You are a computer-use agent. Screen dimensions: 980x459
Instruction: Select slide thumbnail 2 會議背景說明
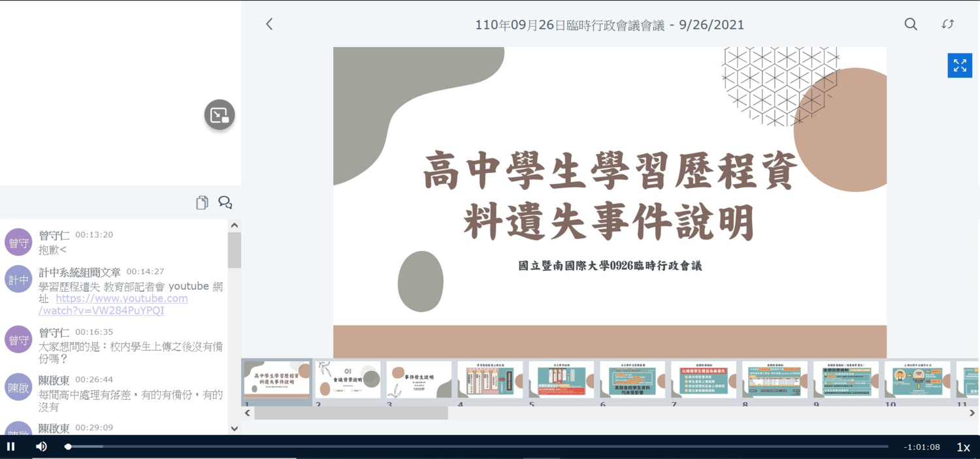point(348,379)
